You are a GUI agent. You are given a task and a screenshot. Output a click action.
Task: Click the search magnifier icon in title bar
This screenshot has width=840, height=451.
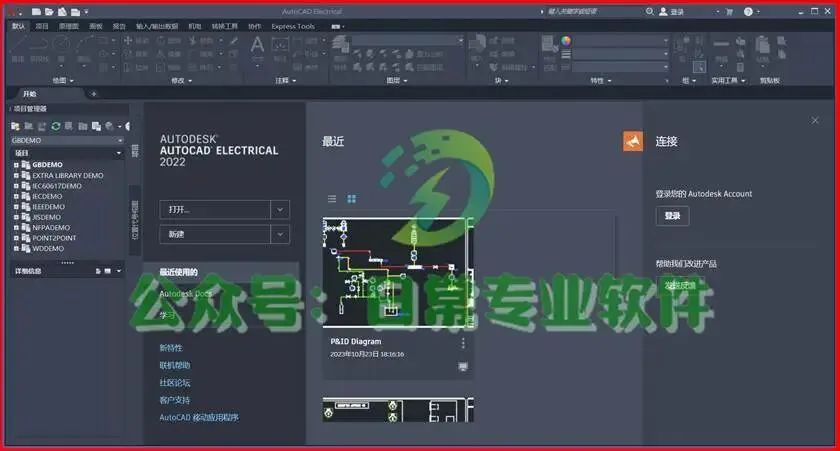[649, 11]
